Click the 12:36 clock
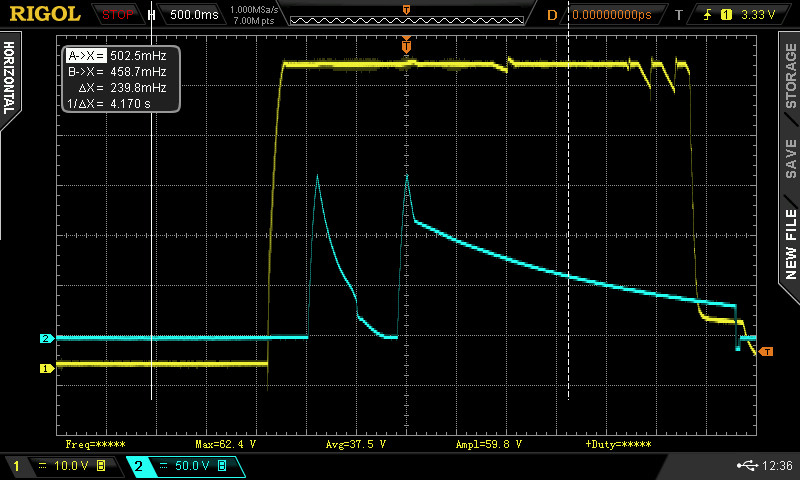 tap(777, 465)
